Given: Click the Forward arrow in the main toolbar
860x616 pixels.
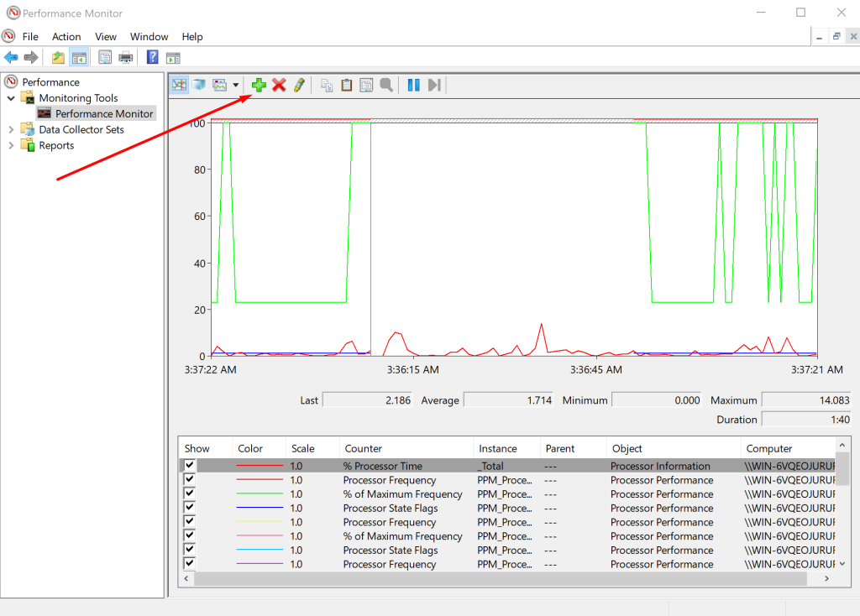Looking at the screenshot, I should click(x=31, y=57).
